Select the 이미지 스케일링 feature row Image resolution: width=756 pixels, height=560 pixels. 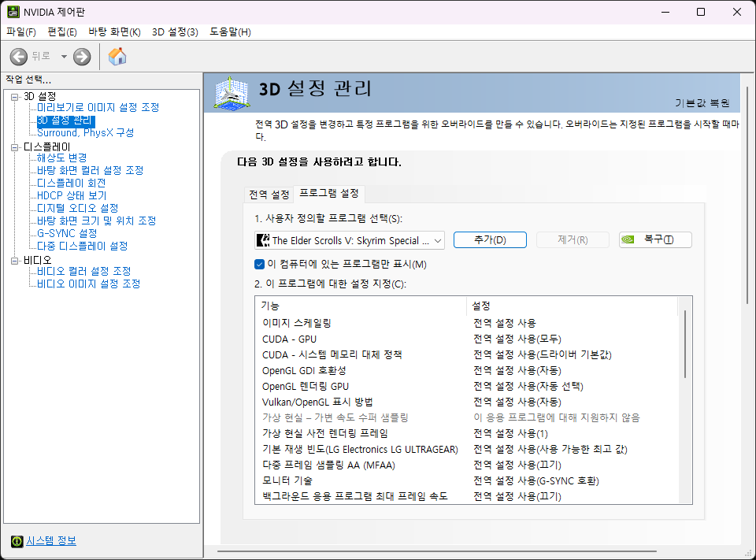(x=467, y=323)
